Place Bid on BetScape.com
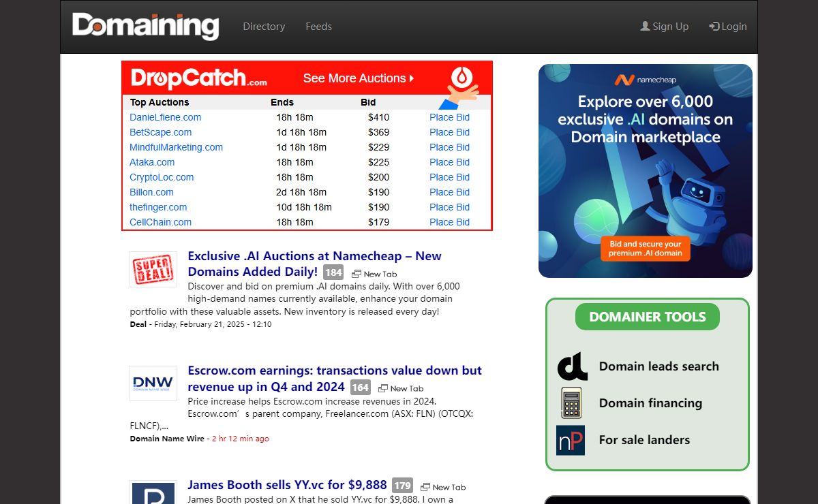The width and height of the screenshot is (818, 504). coord(449,132)
